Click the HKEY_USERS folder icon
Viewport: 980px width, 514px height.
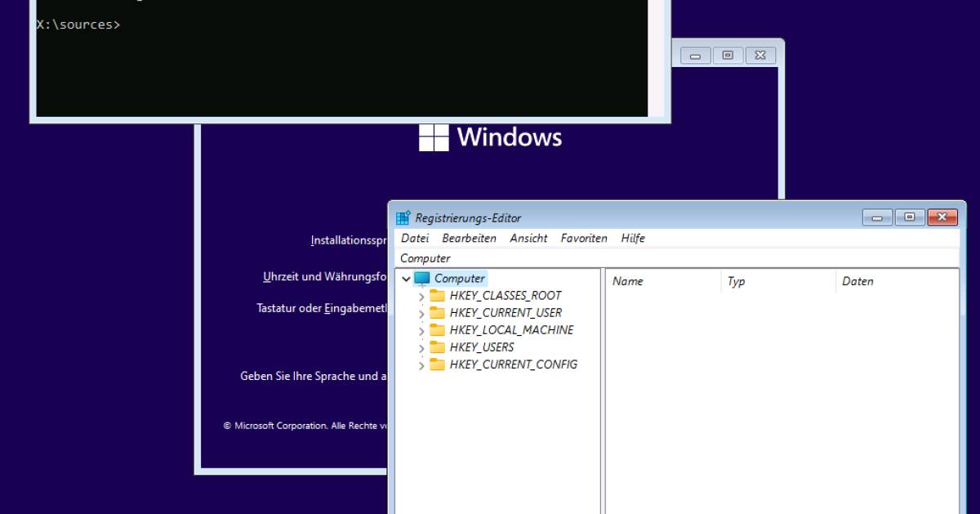[438, 347]
